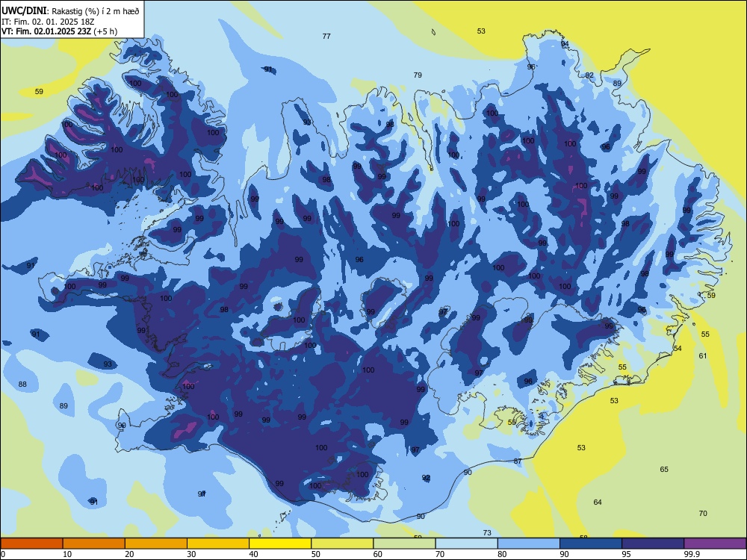Click the init time line 'IT: Fim. 02. 01. 2025 18Z'
The image size is (747, 560).
pyautogui.click(x=48, y=22)
